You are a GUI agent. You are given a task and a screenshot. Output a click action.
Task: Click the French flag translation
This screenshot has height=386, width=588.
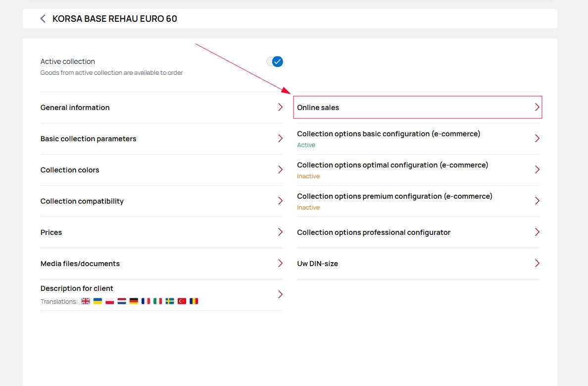(x=146, y=301)
